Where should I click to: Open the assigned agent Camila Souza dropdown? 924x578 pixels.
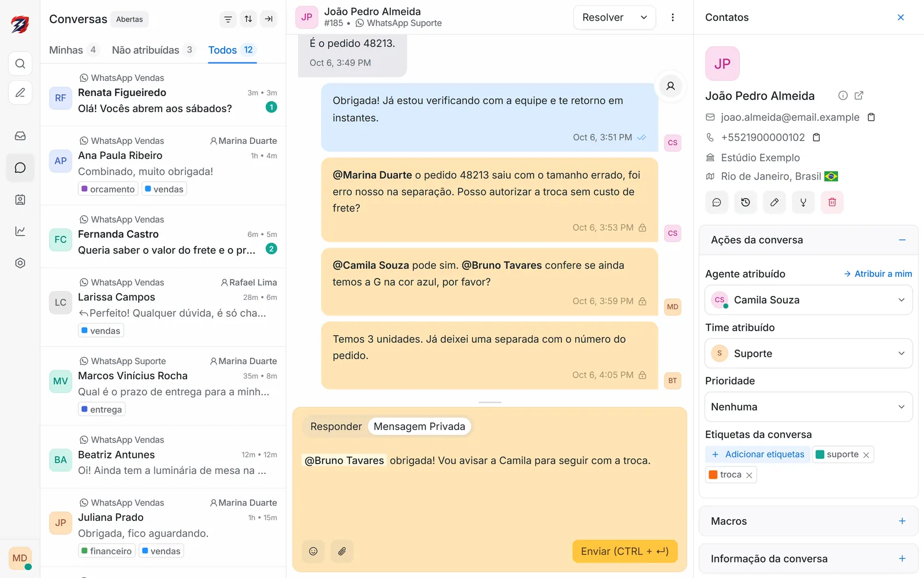(x=808, y=300)
